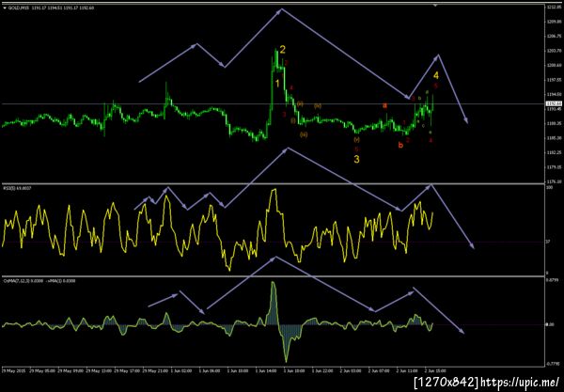Viewport: 564px width, 392px height.
Task: Click the 1206.75 price axis value
Action: coord(554,36)
